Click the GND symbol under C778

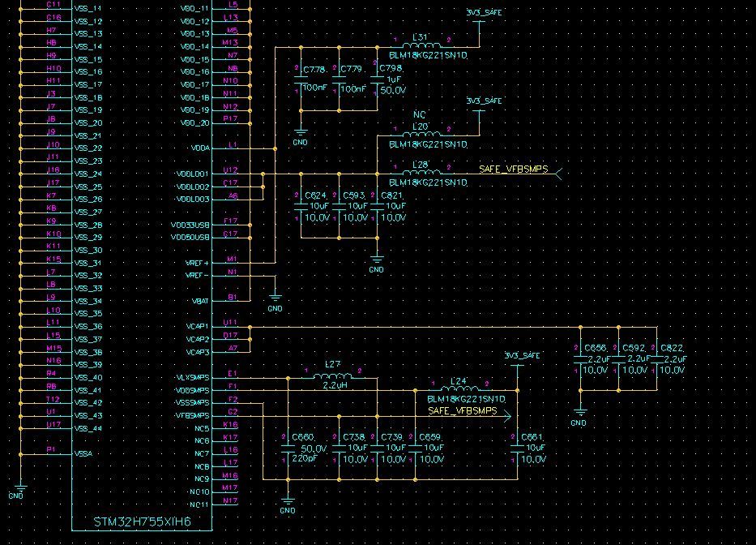(x=301, y=135)
